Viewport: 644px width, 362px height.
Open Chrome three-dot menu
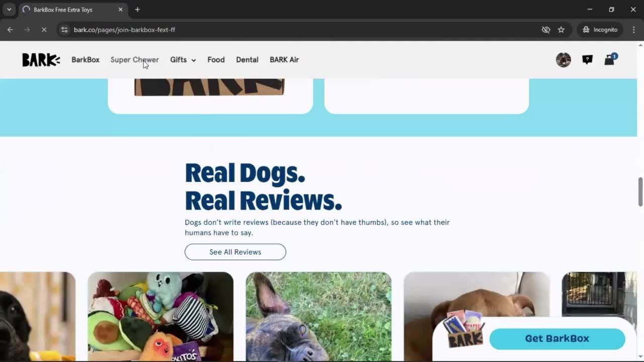coord(633,30)
